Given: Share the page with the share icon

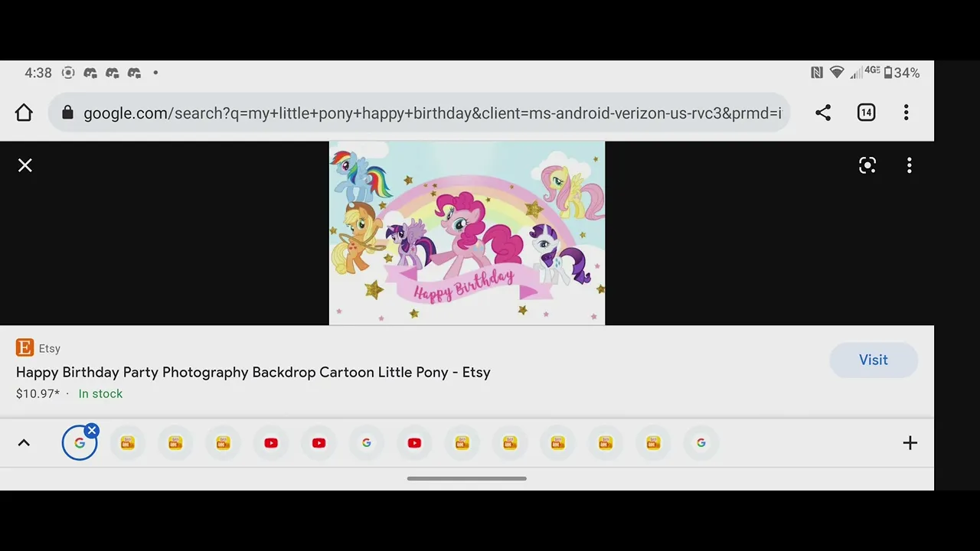Looking at the screenshot, I should (x=823, y=113).
